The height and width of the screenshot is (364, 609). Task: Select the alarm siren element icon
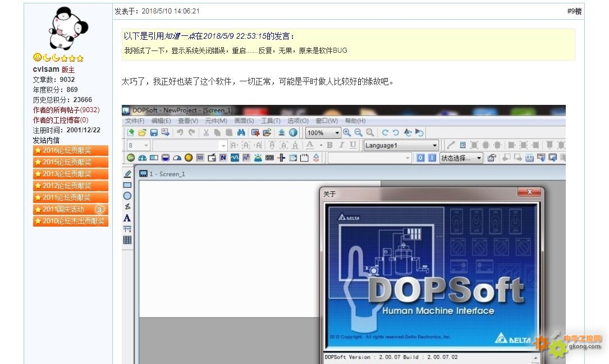pos(258,158)
